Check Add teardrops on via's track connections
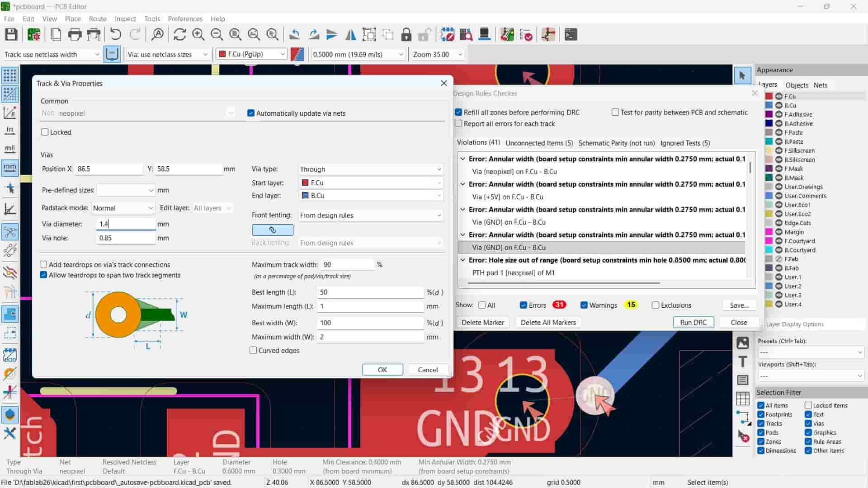Screen dimensions: 868x488 (44, 265)
